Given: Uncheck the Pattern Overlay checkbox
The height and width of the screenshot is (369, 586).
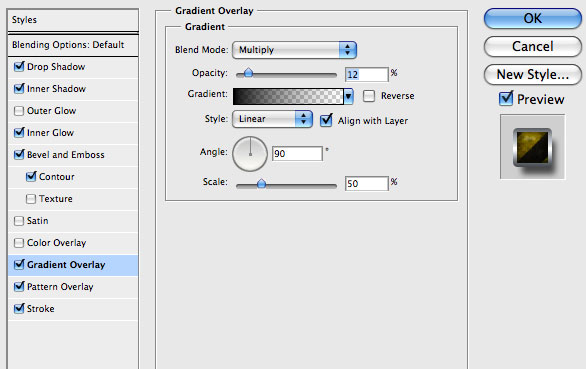Looking at the screenshot, I should click(x=19, y=287).
